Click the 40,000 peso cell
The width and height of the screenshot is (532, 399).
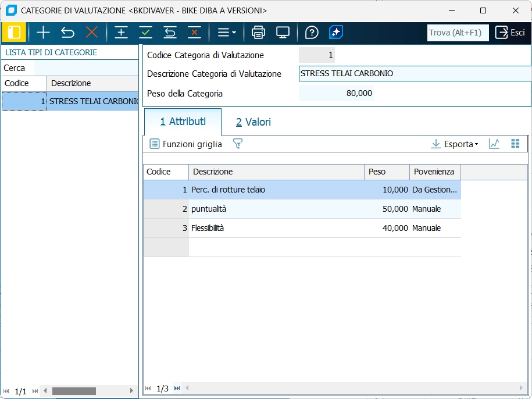[x=387, y=228]
